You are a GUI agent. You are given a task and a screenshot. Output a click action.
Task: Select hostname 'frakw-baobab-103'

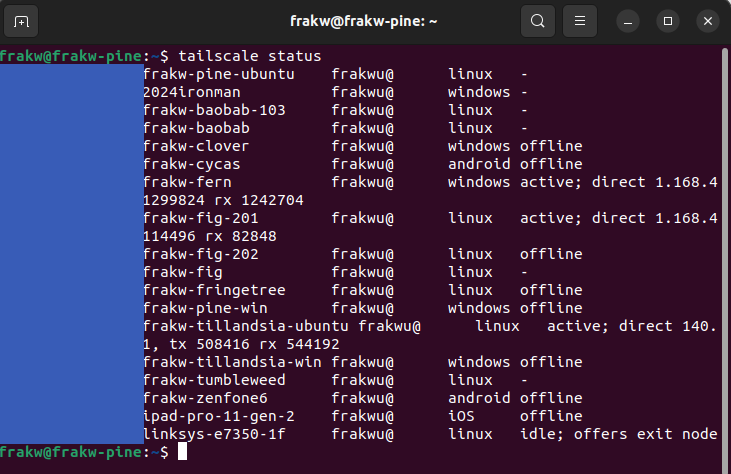point(214,110)
